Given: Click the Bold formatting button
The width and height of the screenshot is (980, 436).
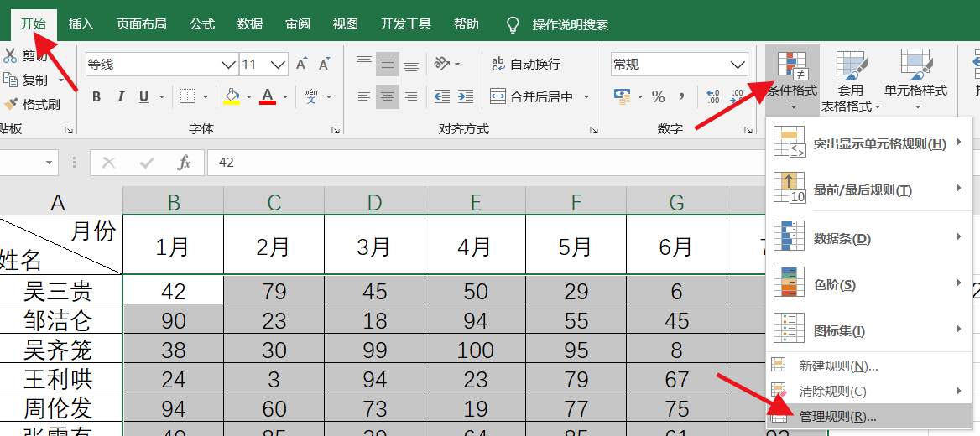Looking at the screenshot, I should [x=96, y=96].
